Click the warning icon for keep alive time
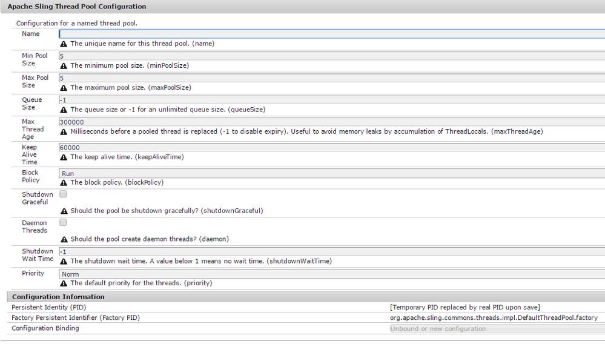The height and width of the screenshot is (364, 605). 64,157
